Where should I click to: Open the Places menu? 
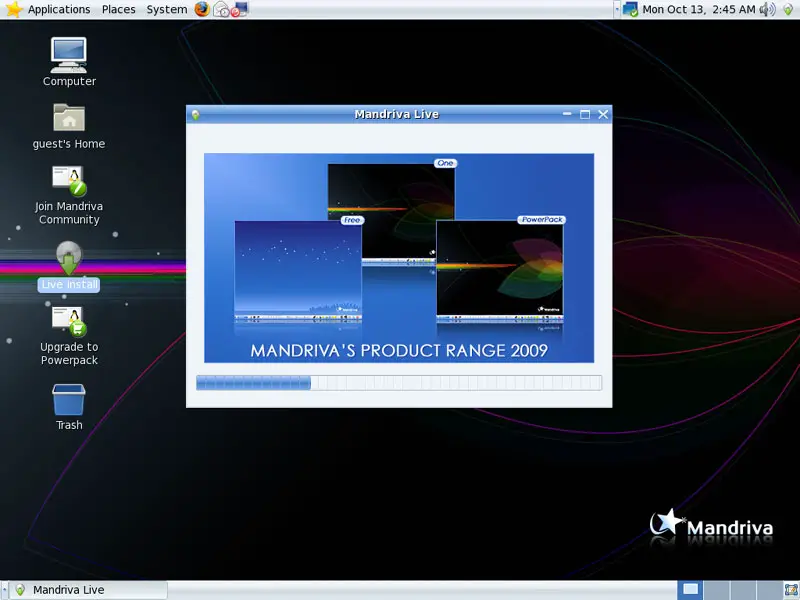(118, 9)
